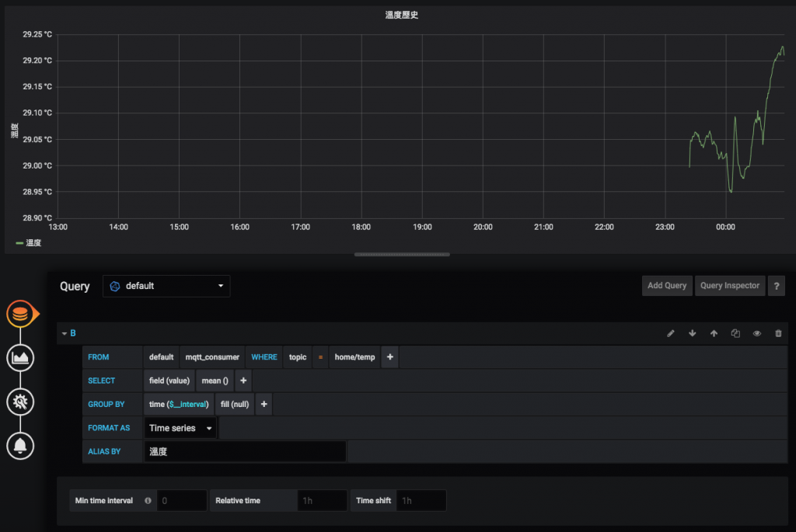Move query B up with arrow icon
This screenshot has height=532, width=796.
714,333
